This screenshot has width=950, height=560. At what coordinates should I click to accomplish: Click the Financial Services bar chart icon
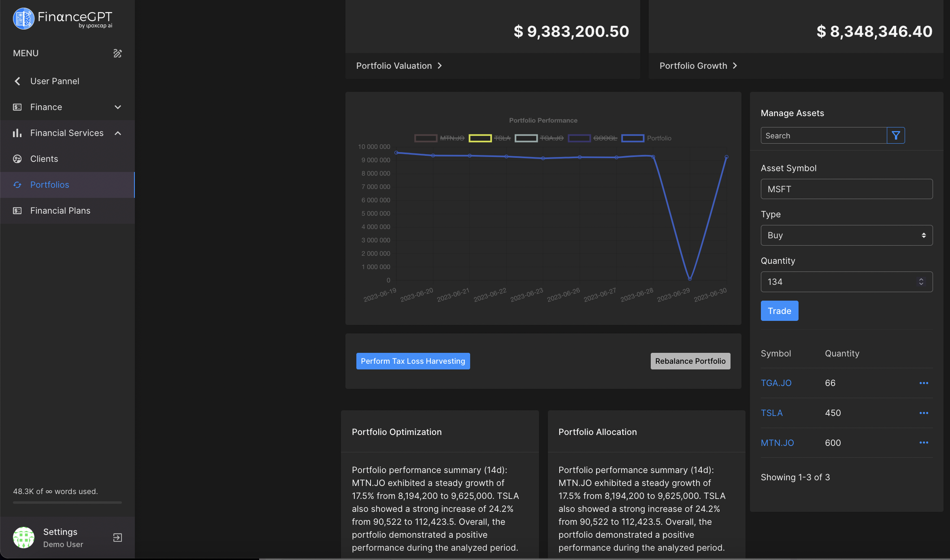tap(17, 133)
